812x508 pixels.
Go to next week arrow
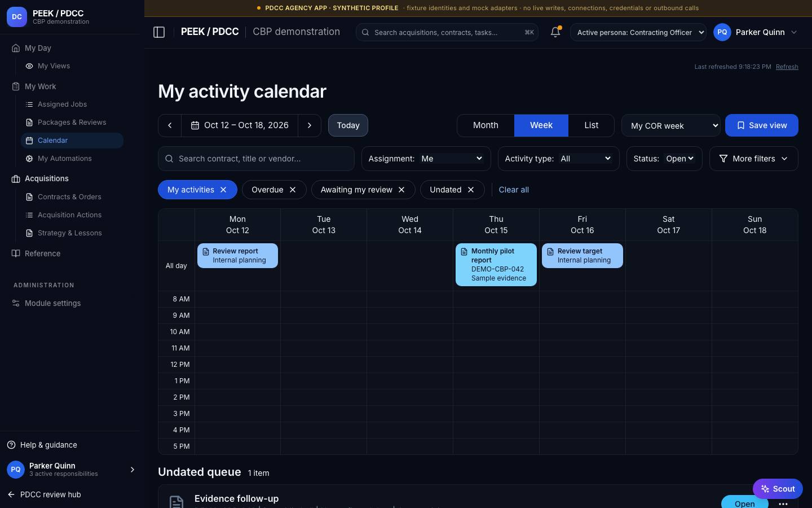[310, 125]
